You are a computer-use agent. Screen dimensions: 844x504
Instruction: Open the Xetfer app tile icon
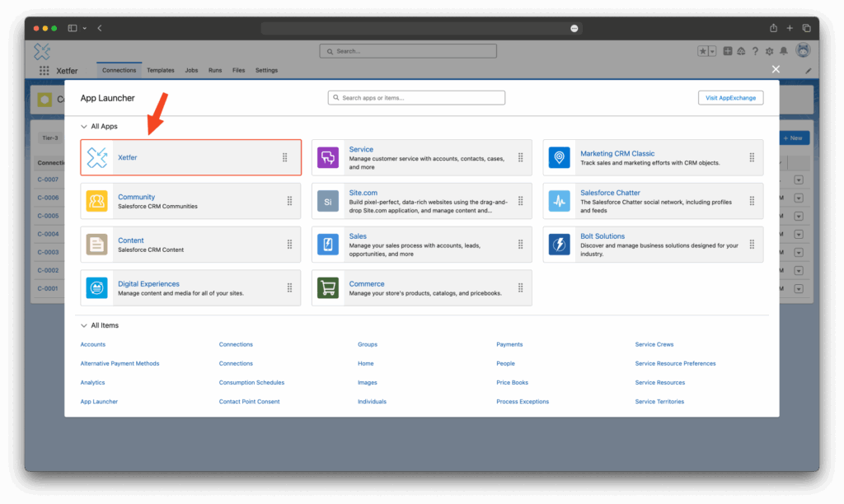[x=97, y=157]
